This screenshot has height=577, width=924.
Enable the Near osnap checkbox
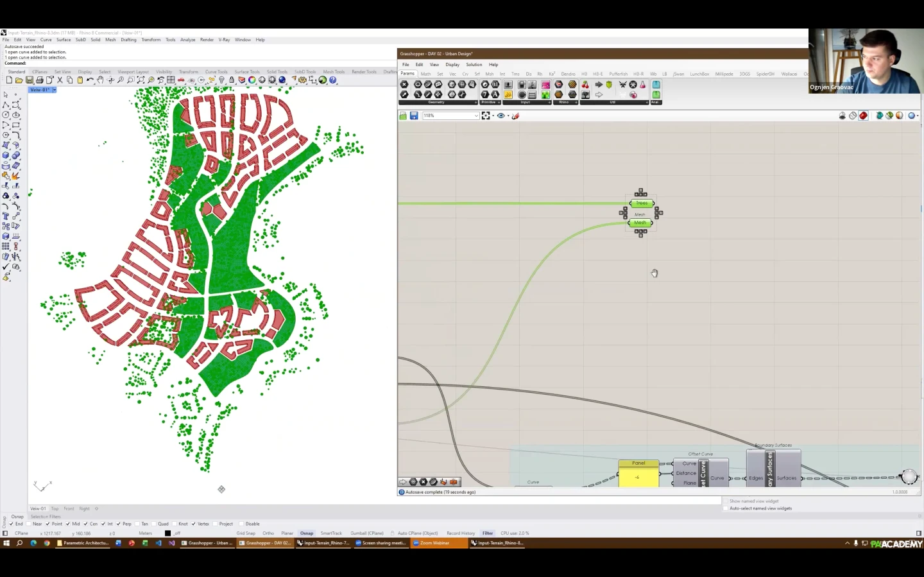click(x=30, y=524)
